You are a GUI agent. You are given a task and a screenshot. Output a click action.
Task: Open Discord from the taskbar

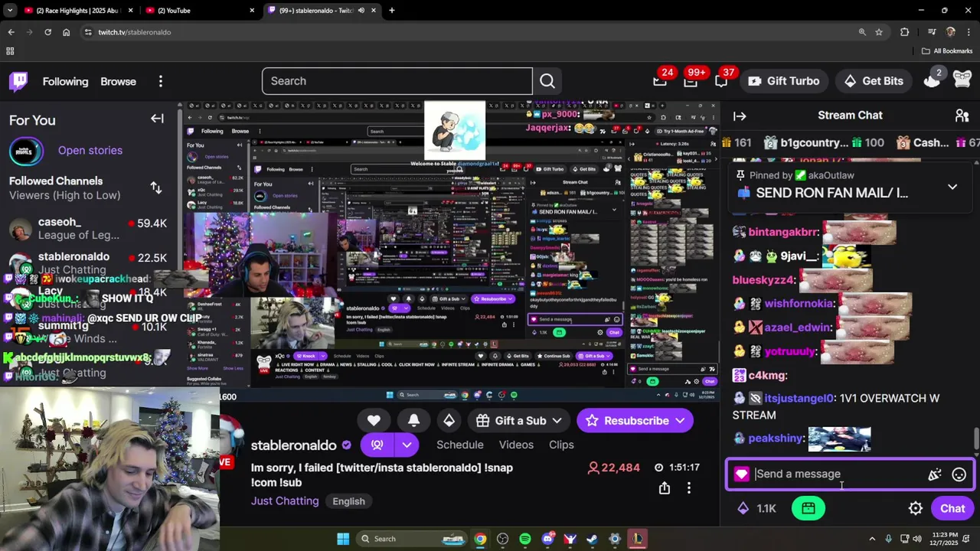click(x=547, y=539)
